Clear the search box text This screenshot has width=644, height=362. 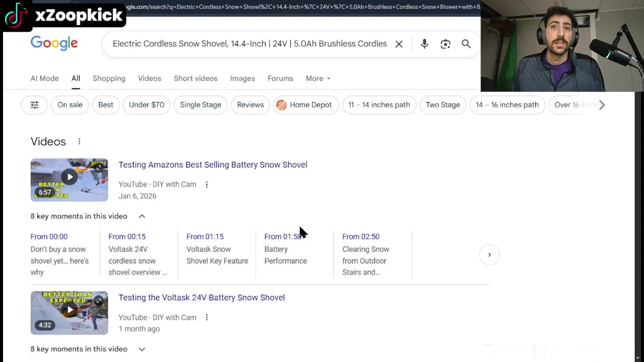click(x=399, y=44)
